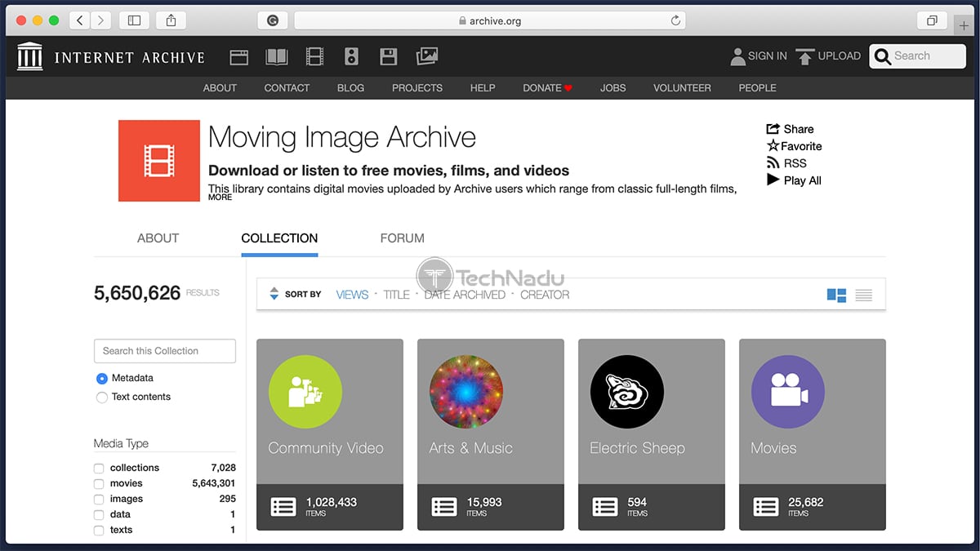This screenshot has width=980, height=551.
Task: Toggle the sort direction arrows icon
Action: (x=274, y=294)
